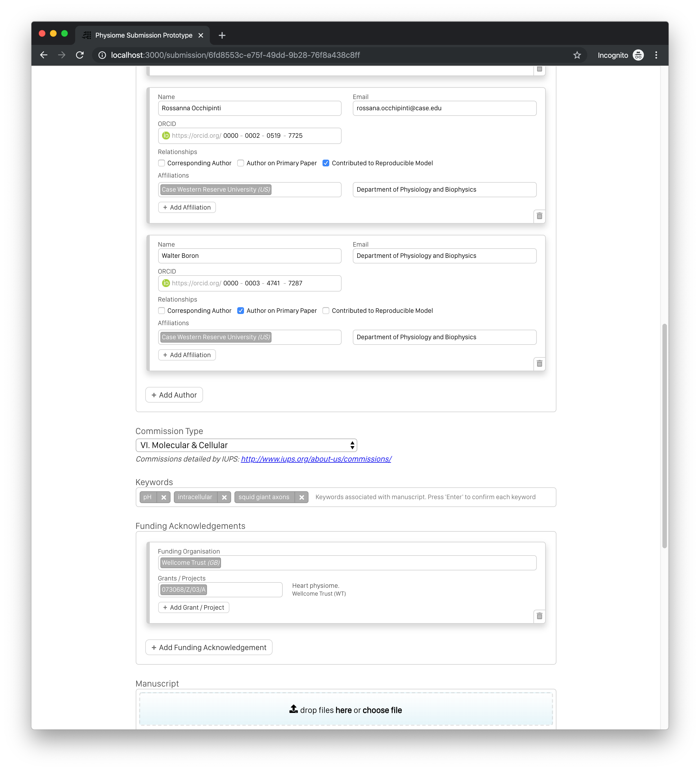Click the Wellcome Trust funding organisation field

[347, 563]
